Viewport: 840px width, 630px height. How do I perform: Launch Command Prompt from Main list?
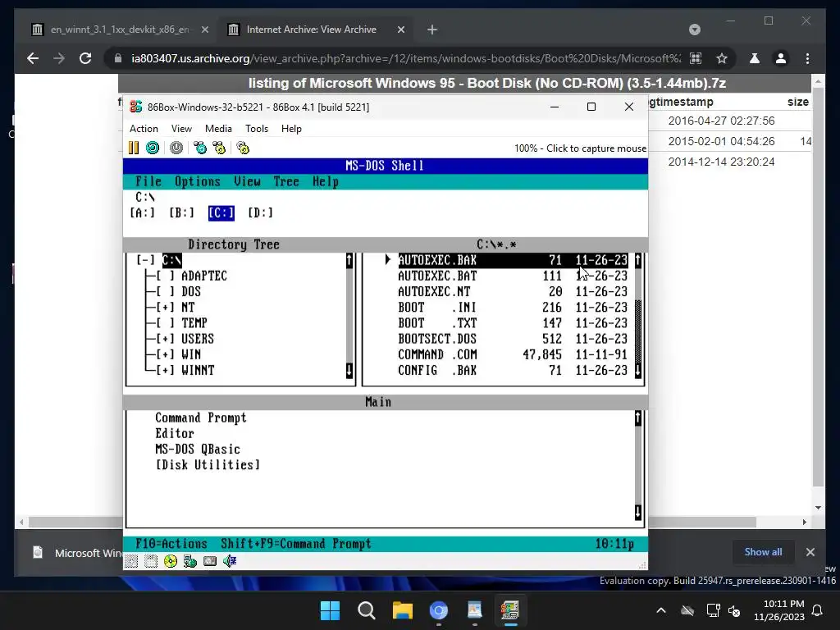pyautogui.click(x=201, y=418)
